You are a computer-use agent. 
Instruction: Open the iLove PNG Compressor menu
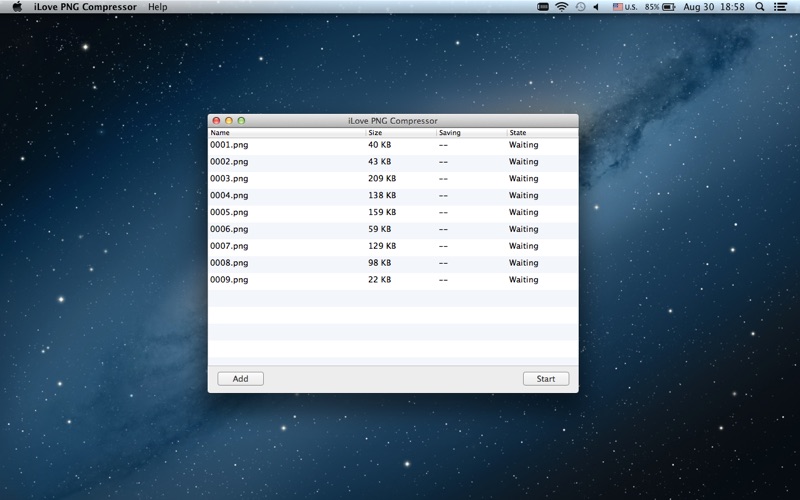pyautogui.click(x=85, y=7)
